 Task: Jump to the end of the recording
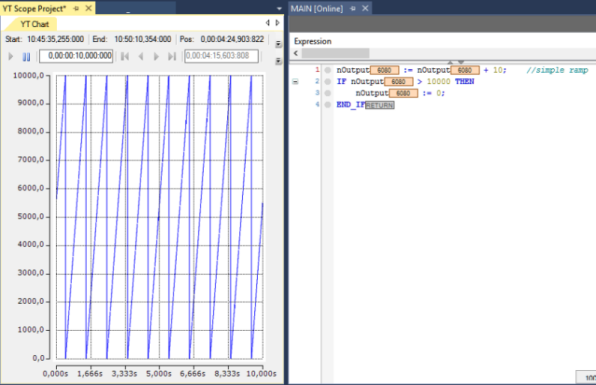pyautogui.click(x=172, y=57)
